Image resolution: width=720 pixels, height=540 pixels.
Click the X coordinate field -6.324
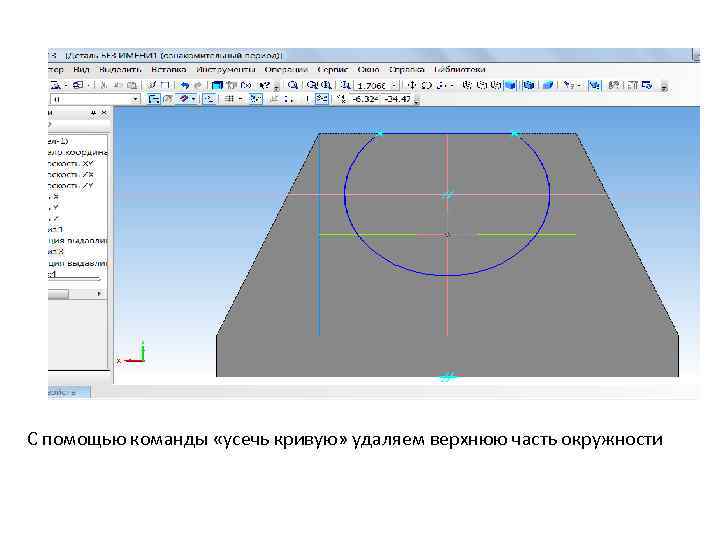point(366,99)
